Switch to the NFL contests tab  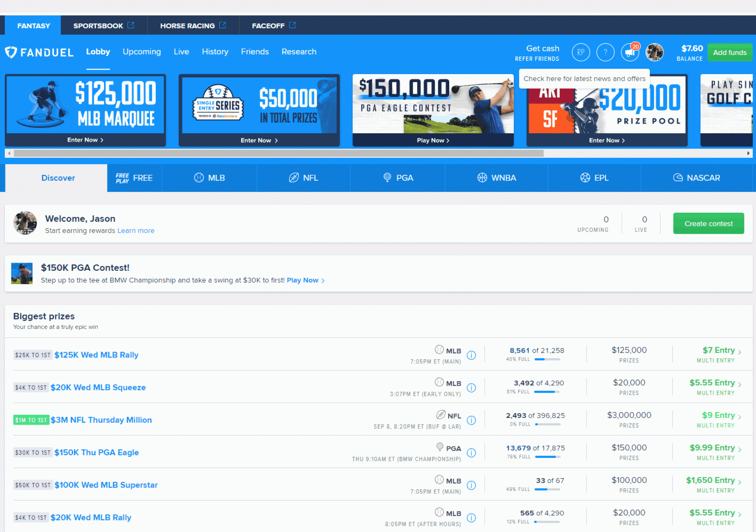tap(303, 178)
